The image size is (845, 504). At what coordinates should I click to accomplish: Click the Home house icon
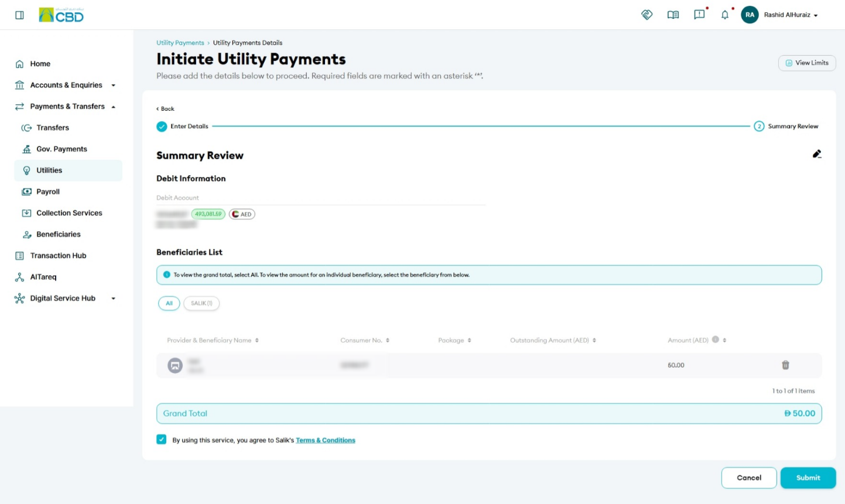click(19, 64)
